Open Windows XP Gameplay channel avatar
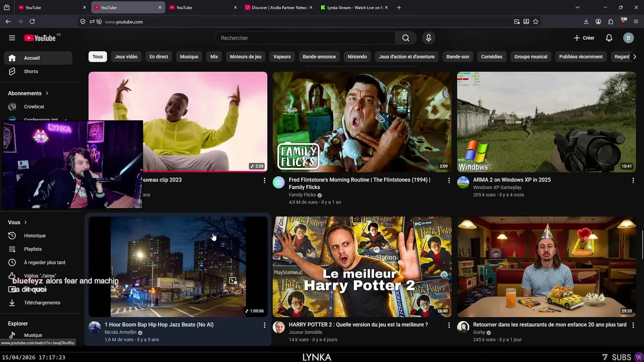 click(x=463, y=183)
